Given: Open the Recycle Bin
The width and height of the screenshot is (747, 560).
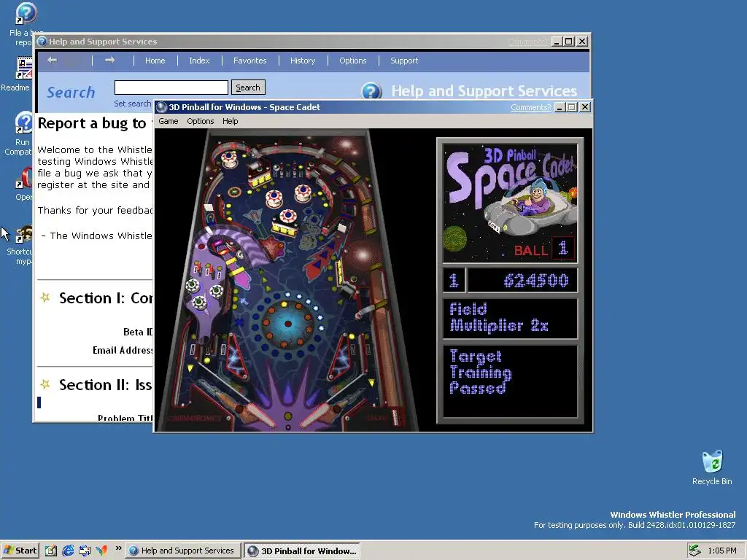Looking at the screenshot, I should click(712, 467).
